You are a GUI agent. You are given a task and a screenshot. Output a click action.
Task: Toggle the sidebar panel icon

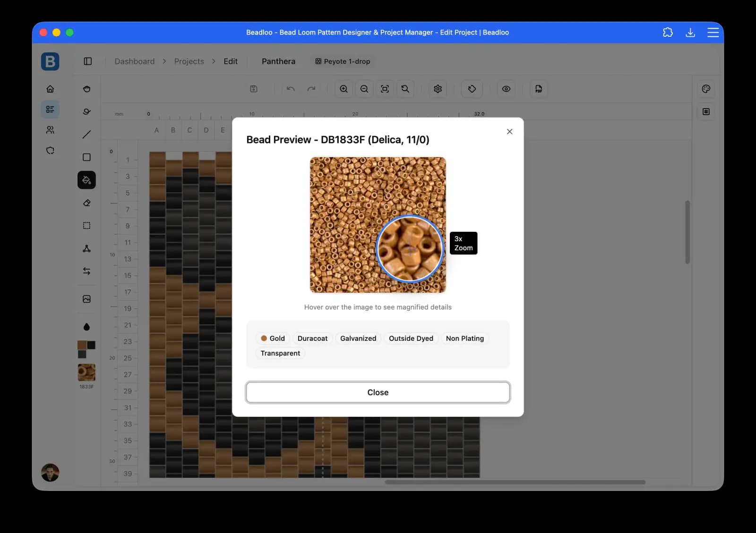88,61
